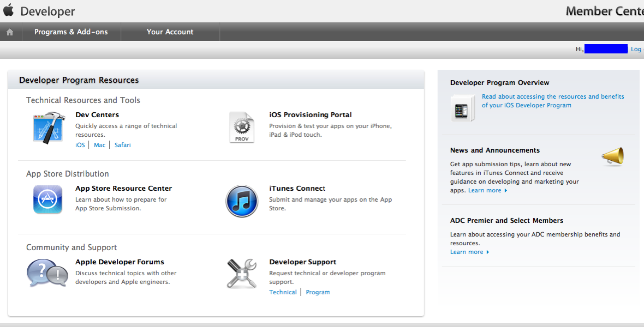Click the Apple logo in the header
644x327 pixels.
pyautogui.click(x=9, y=10)
